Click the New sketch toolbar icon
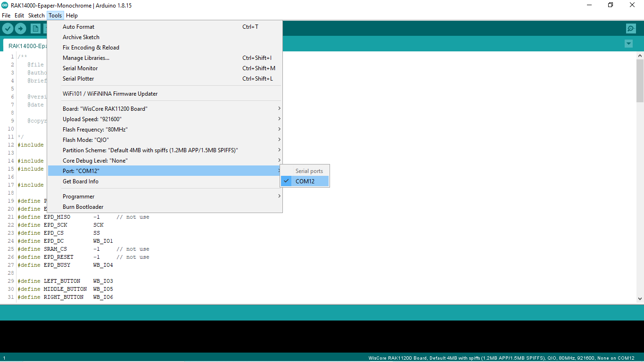Image resolution: width=644 pixels, height=362 pixels. pos(35,29)
